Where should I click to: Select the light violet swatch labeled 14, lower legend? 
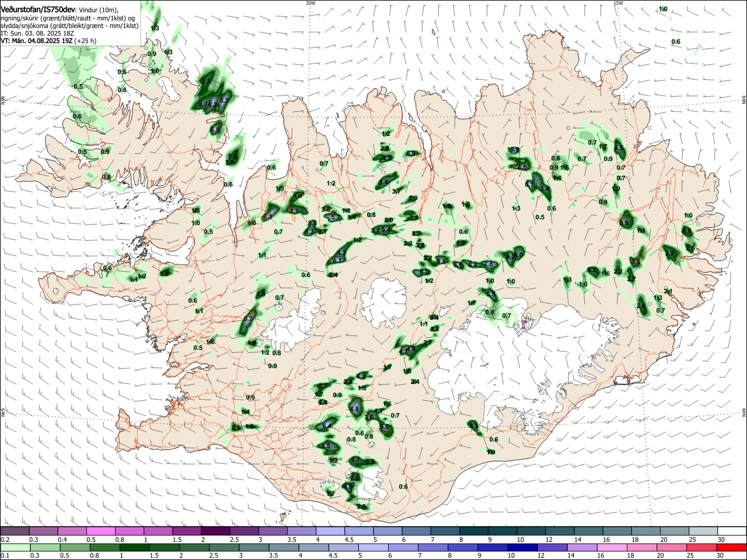click(x=582, y=548)
